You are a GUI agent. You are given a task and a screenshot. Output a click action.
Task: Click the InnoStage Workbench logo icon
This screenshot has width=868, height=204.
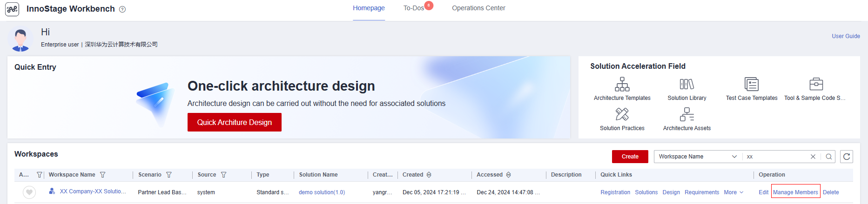pyautogui.click(x=12, y=9)
